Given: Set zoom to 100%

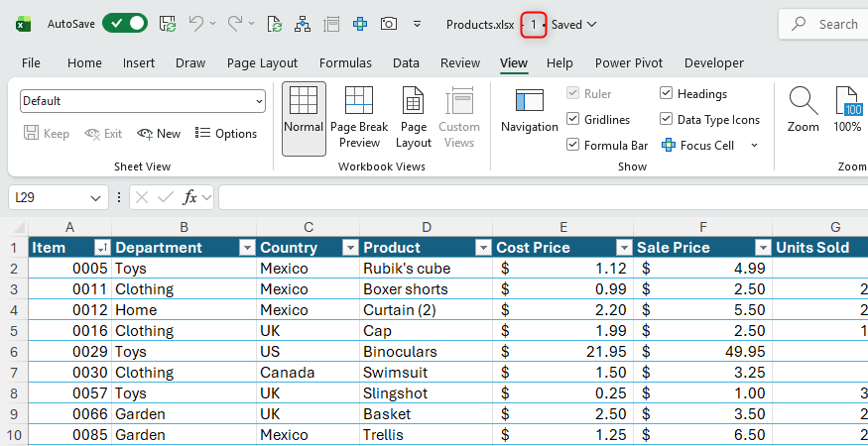Looking at the screenshot, I should [847, 110].
